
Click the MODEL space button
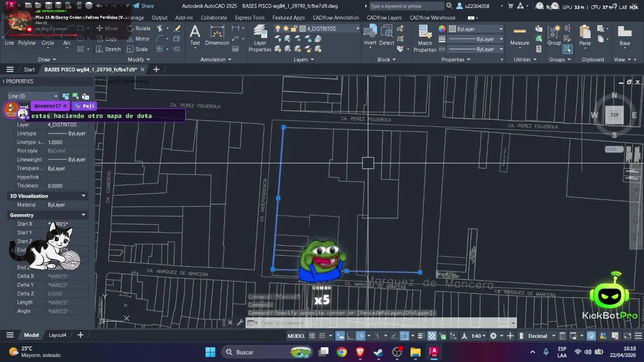[x=296, y=336]
